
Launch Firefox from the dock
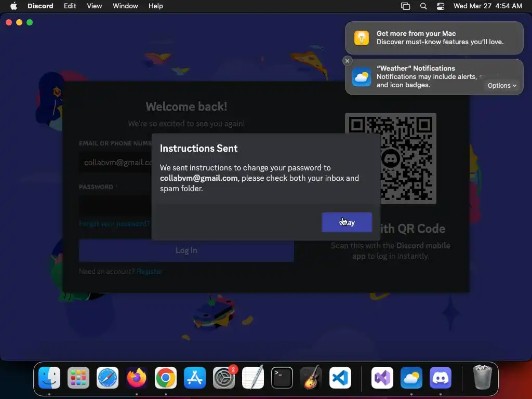pos(137,378)
